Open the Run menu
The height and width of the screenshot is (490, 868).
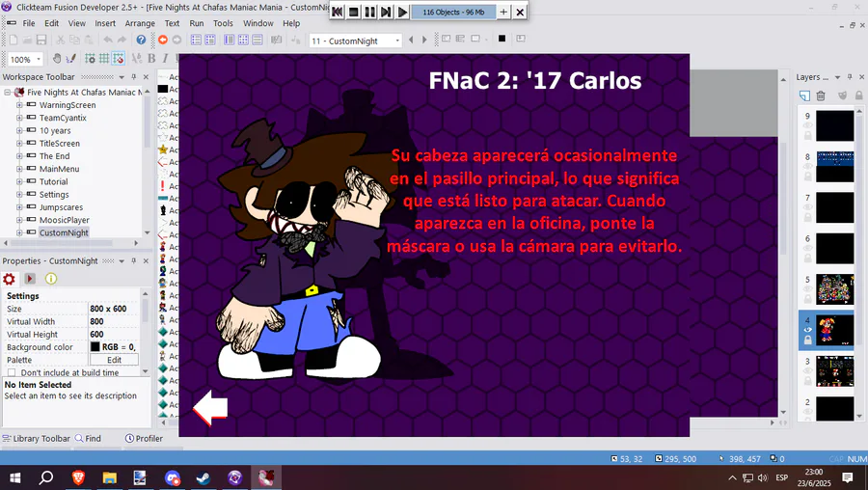197,23
